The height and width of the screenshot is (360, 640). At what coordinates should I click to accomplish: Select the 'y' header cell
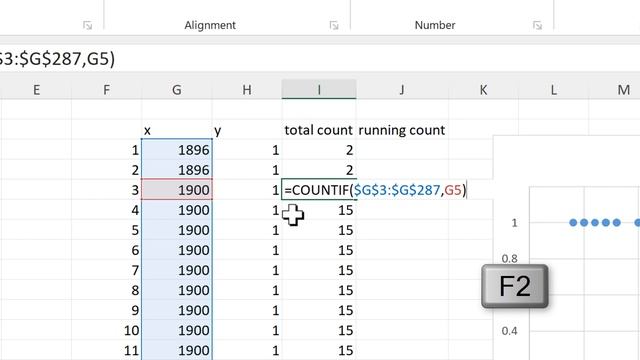247,130
